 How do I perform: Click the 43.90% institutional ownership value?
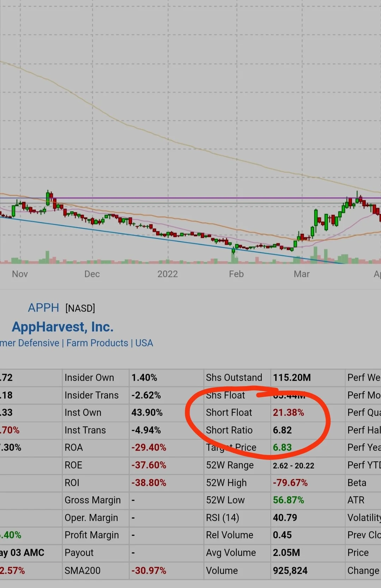tap(147, 413)
